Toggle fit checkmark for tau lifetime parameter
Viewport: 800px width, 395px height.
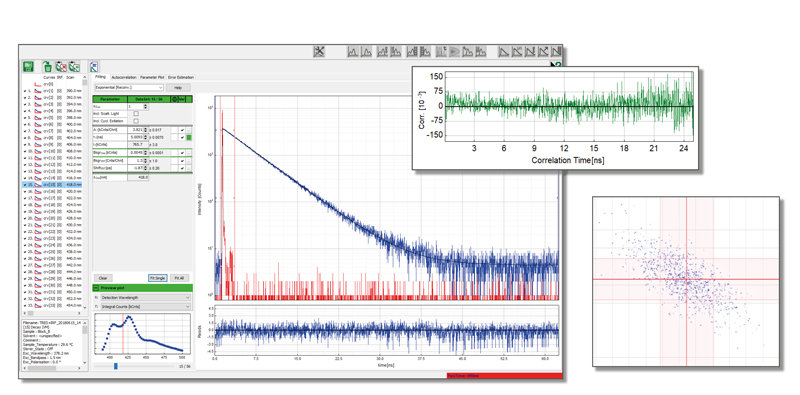[x=182, y=137]
